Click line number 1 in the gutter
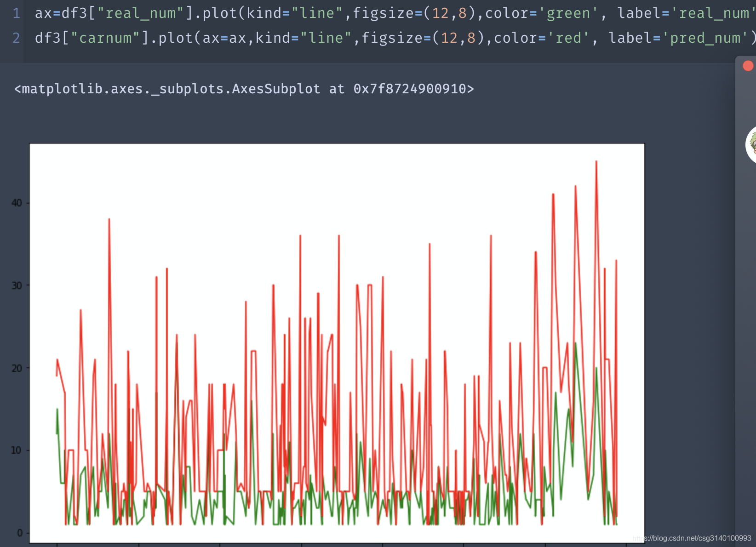The image size is (756, 547). point(17,13)
